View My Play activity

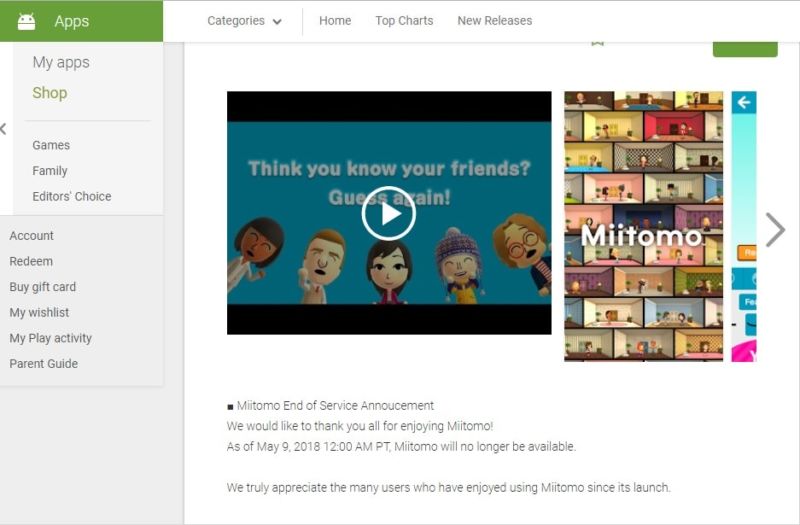[x=51, y=338]
